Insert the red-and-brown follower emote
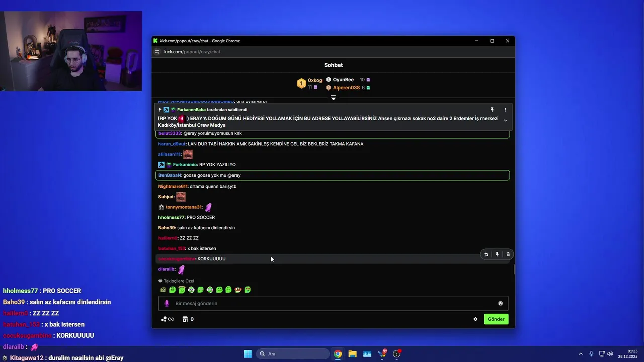 click(x=238, y=290)
